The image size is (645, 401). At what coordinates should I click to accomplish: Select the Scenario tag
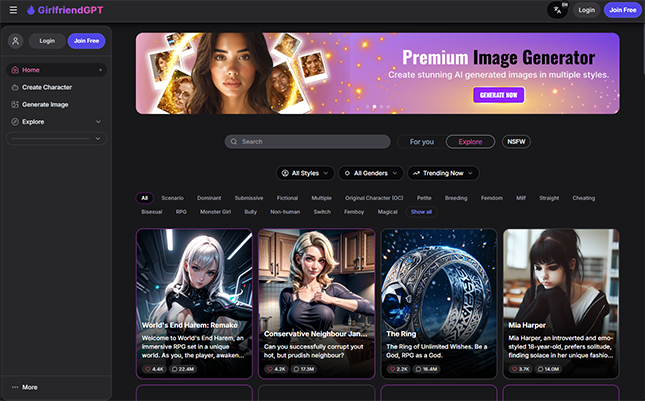coord(172,198)
